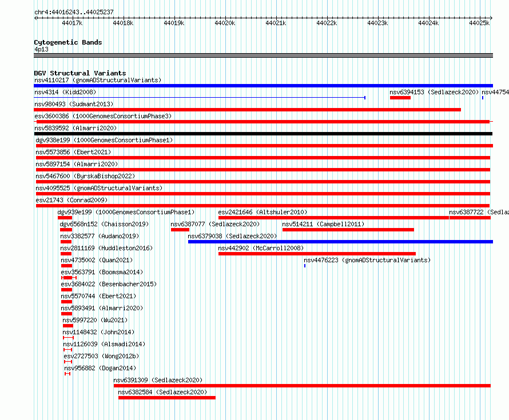The width and height of the screenshot is (509, 420).
Task: Open esv3600386 (1000GenomesConsortiumPhase3) entry
Action: point(103,116)
